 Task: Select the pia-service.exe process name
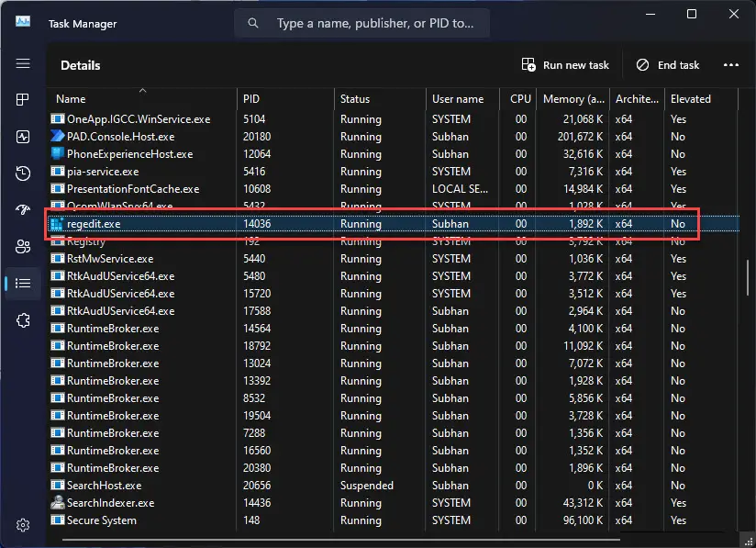[x=103, y=172]
